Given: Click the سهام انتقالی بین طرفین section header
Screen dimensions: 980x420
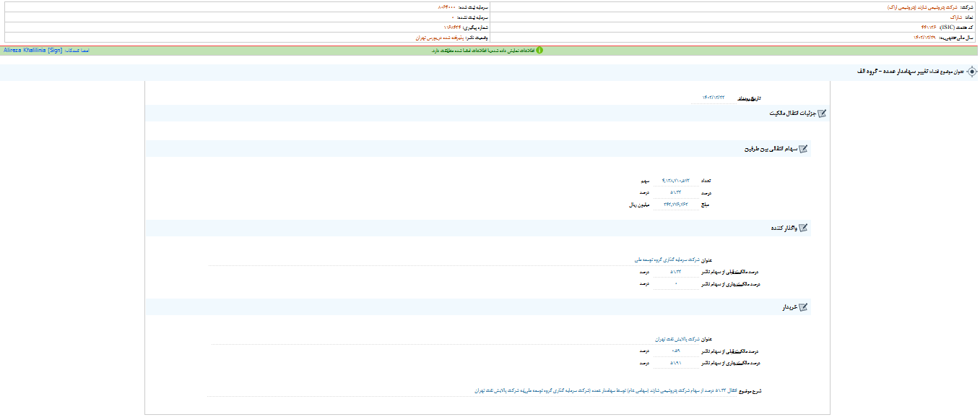Looking at the screenshot, I should 768,149.
